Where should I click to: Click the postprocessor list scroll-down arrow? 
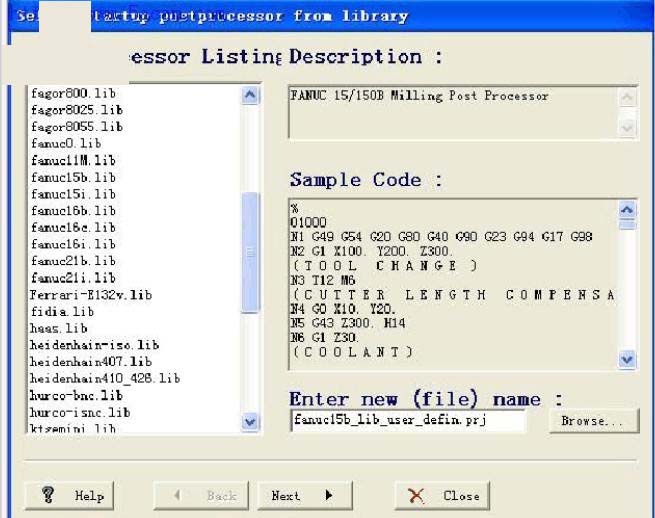pos(250,422)
